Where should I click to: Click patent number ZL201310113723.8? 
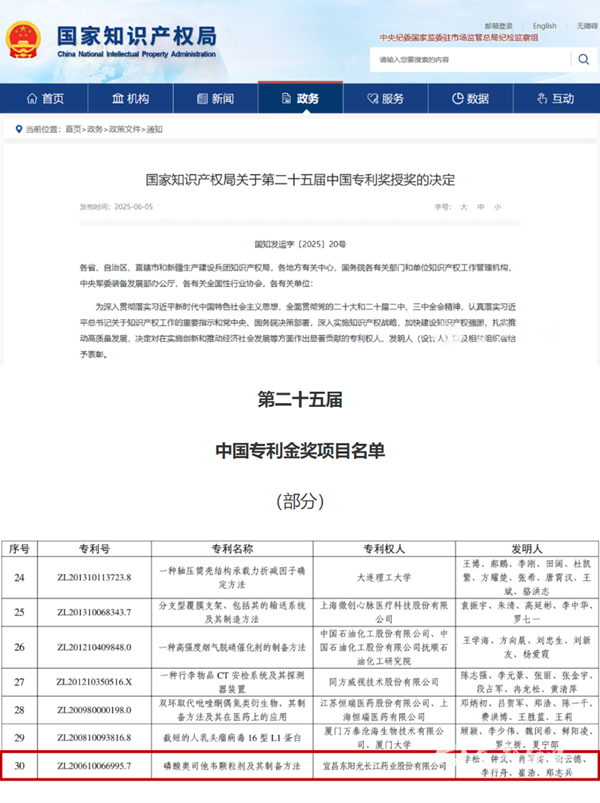[x=94, y=578]
